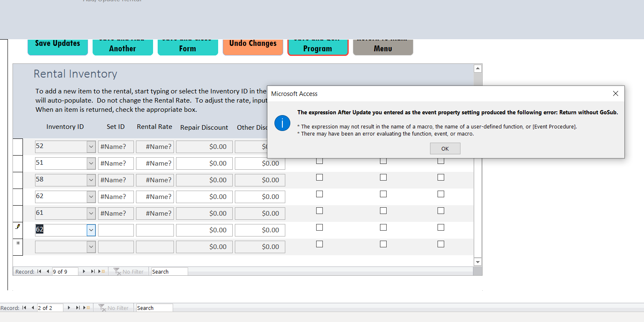Go to previous record in Rental Inventory subform navigator
The width and height of the screenshot is (644, 322).
[48, 272]
